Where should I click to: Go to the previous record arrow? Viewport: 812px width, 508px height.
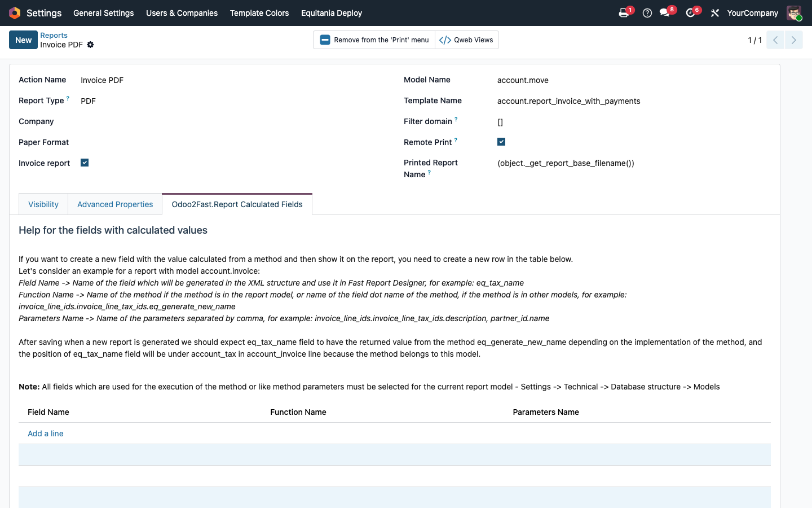click(x=775, y=40)
